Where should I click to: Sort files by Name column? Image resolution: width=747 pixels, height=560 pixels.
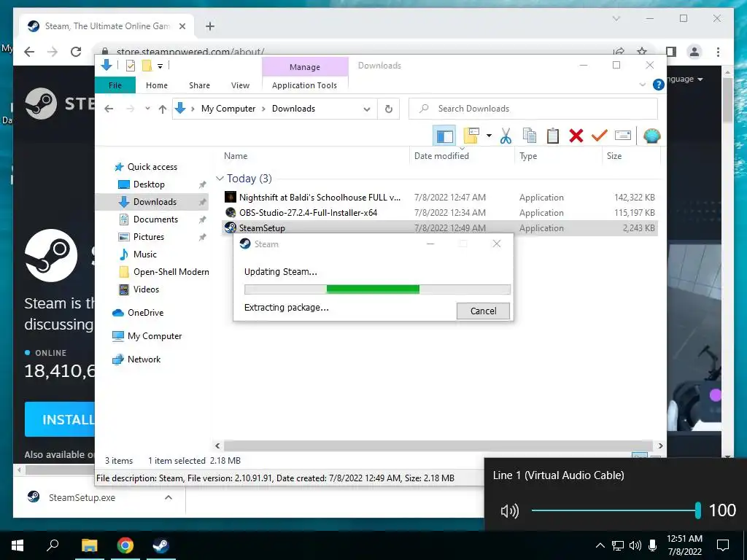(236, 156)
